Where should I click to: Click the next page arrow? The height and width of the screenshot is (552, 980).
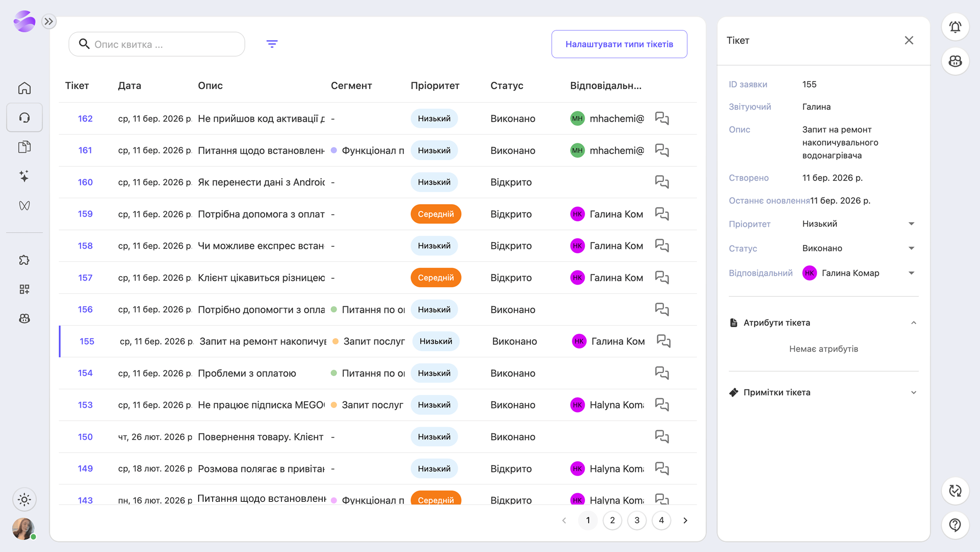685,520
